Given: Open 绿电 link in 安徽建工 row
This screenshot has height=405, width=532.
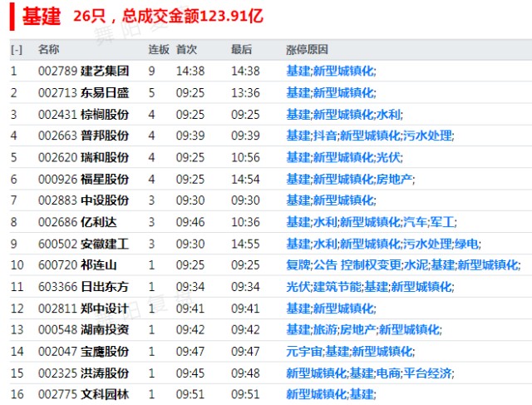Looking at the screenshot, I should click(466, 244).
